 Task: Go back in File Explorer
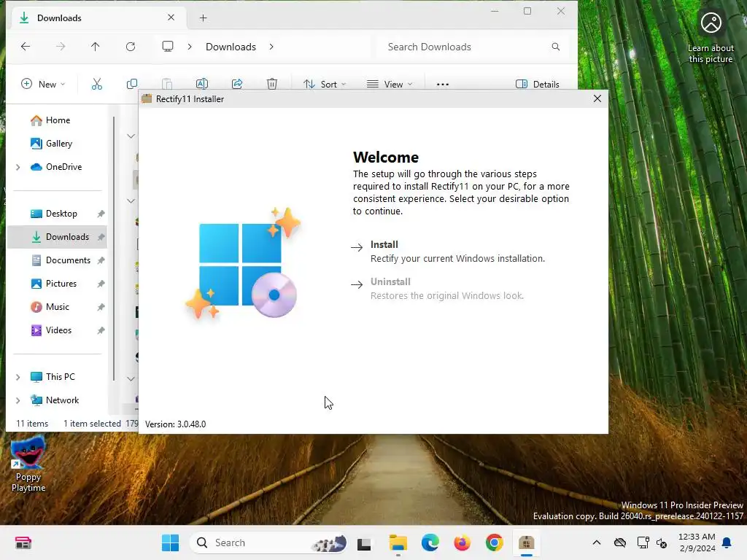[26, 47]
